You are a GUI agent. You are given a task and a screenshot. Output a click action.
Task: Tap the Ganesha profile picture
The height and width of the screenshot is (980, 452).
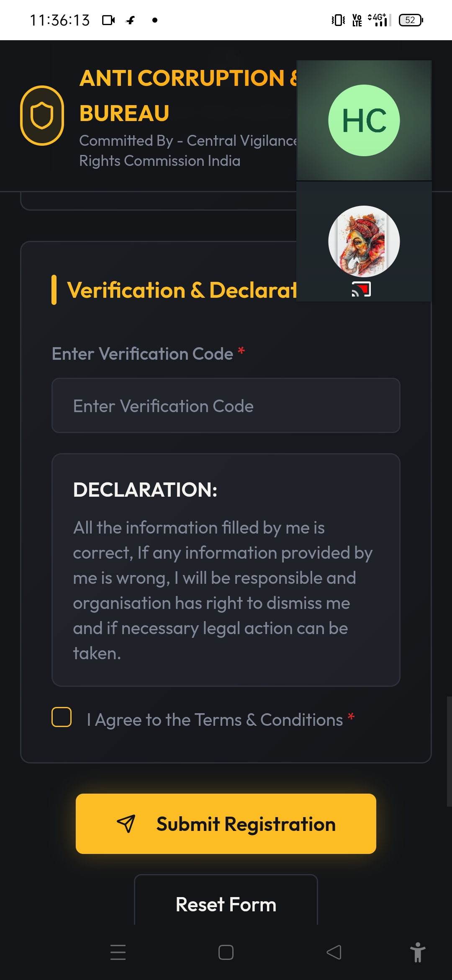[364, 241]
